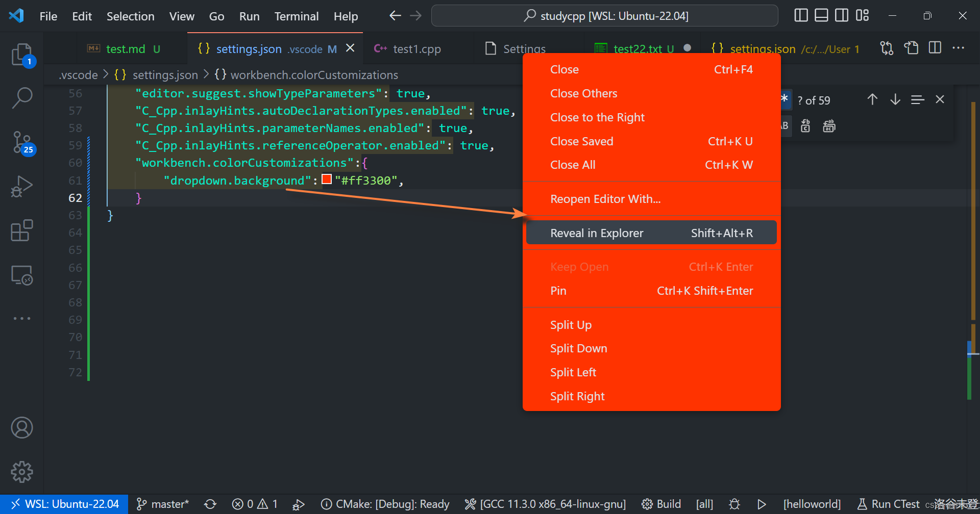
Task: Open the Accounts menu
Action: (22, 428)
